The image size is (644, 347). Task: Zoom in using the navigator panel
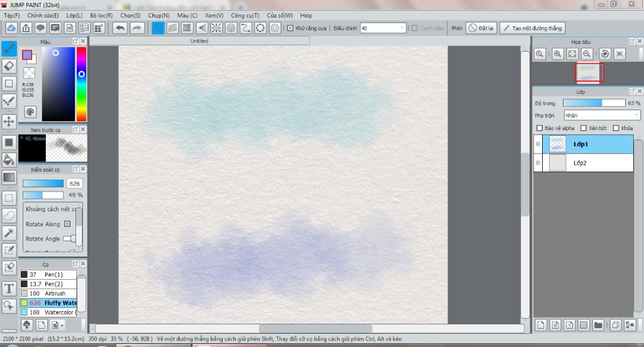(557, 54)
